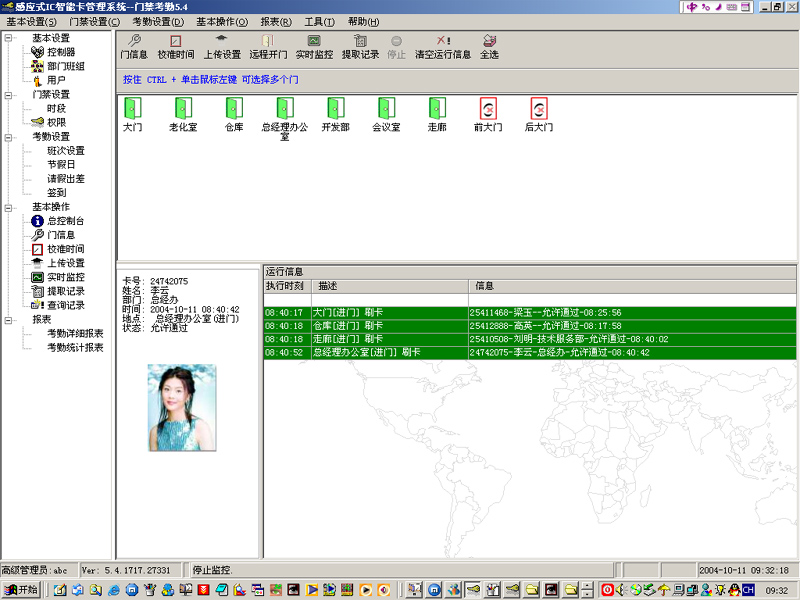Open the 门禁设置(C) menu
800x600 pixels.
click(95, 22)
